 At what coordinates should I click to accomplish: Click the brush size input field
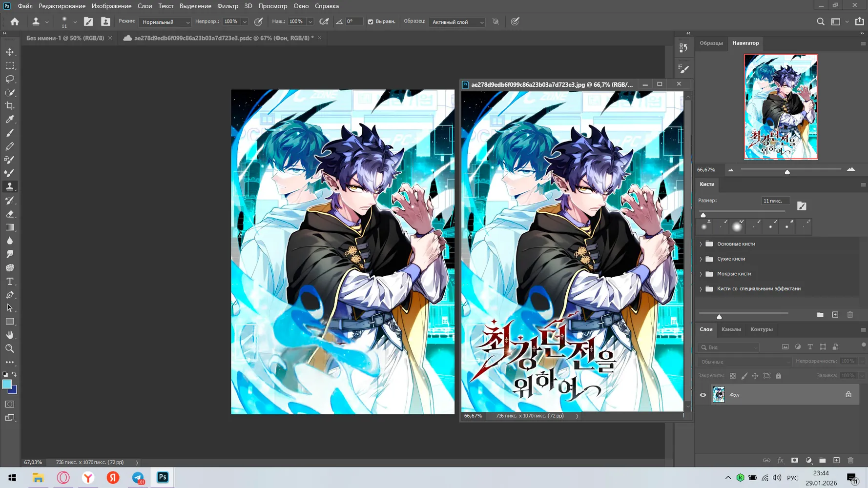pyautogui.click(x=775, y=201)
